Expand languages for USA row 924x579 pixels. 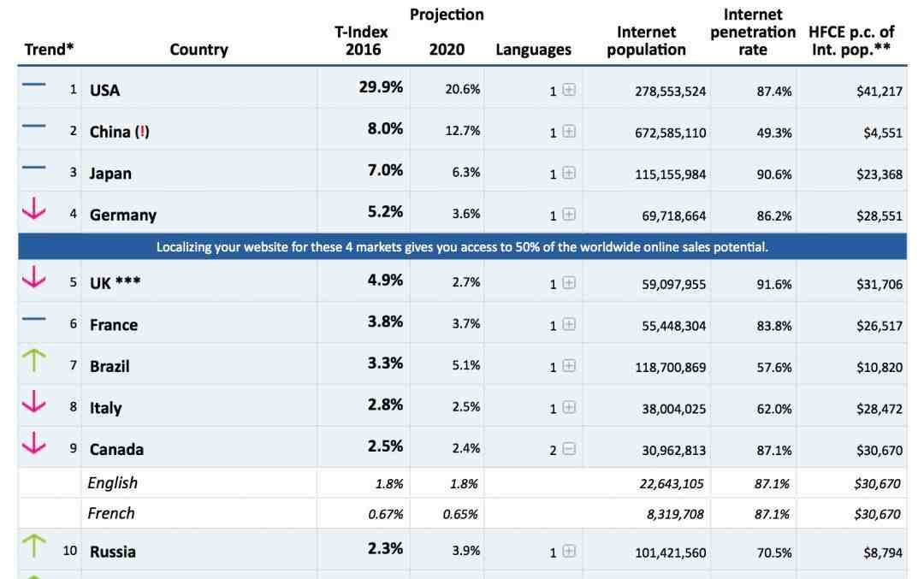click(569, 90)
